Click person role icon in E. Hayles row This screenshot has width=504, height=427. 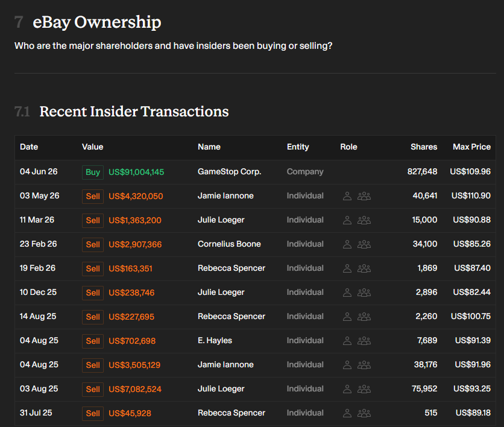(x=347, y=341)
